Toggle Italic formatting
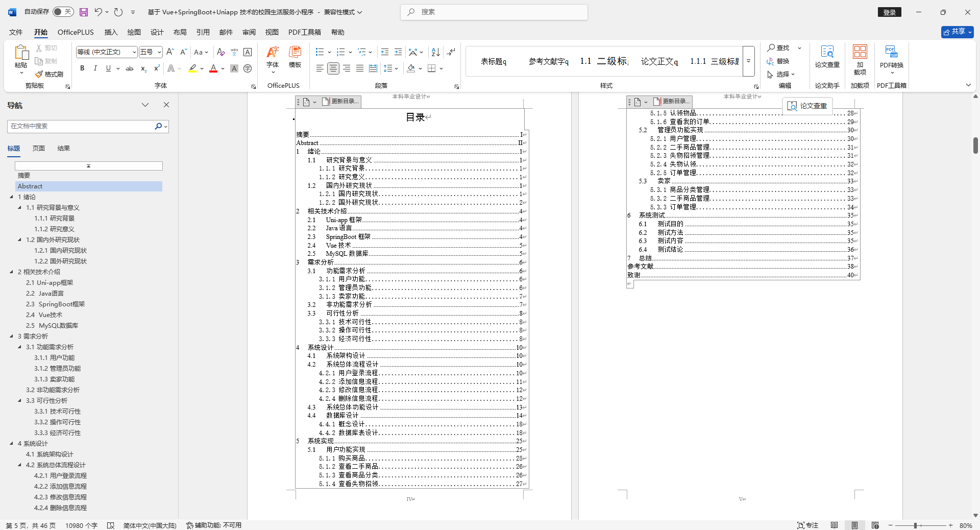This screenshot has width=980, height=530. pos(95,68)
